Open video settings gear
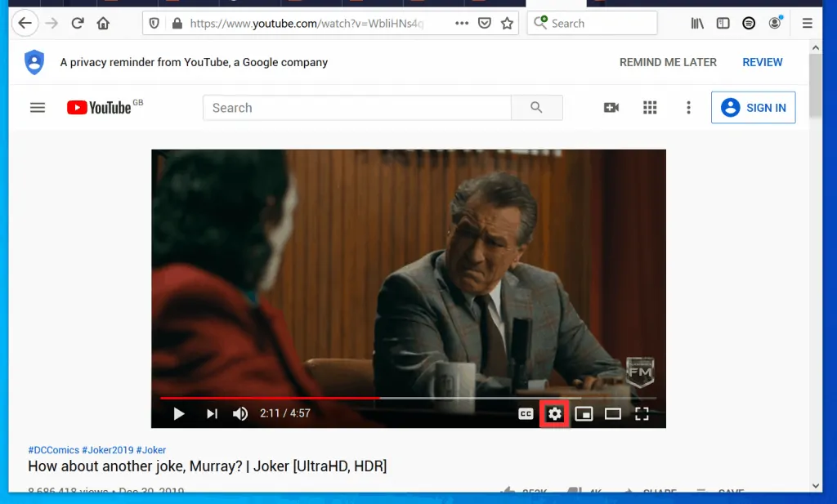 click(x=555, y=414)
